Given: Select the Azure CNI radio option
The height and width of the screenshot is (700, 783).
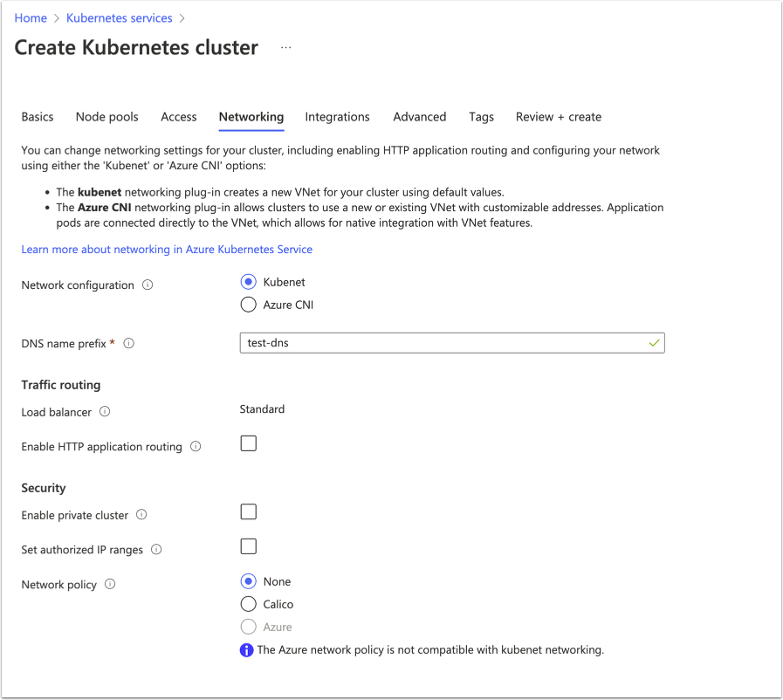Looking at the screenshot, I should click(x=248, y=305).
